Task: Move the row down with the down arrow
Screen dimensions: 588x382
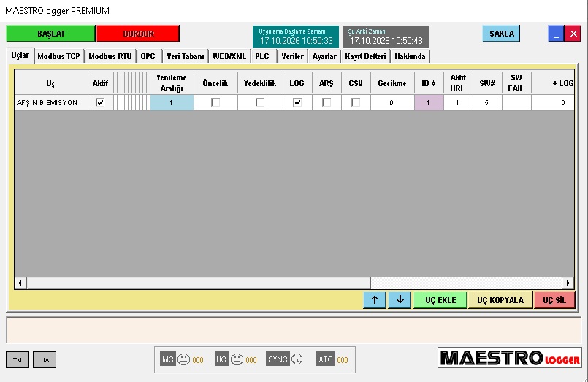Action: click(400, 300)
